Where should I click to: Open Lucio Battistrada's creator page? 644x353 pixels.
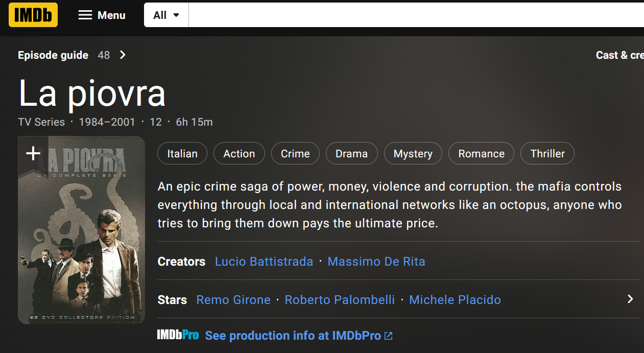tap(264, 262)
